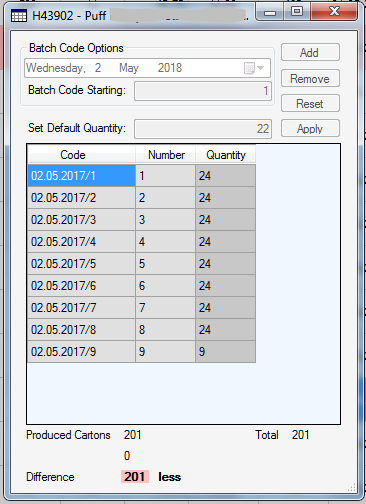
Task: Click the Set Default Quantity field
Action: [203, 129]
